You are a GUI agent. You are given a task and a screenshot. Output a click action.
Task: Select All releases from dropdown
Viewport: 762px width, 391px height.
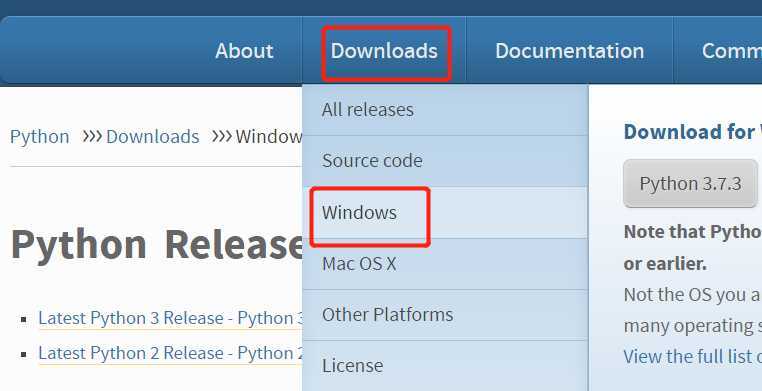point(445,110)
